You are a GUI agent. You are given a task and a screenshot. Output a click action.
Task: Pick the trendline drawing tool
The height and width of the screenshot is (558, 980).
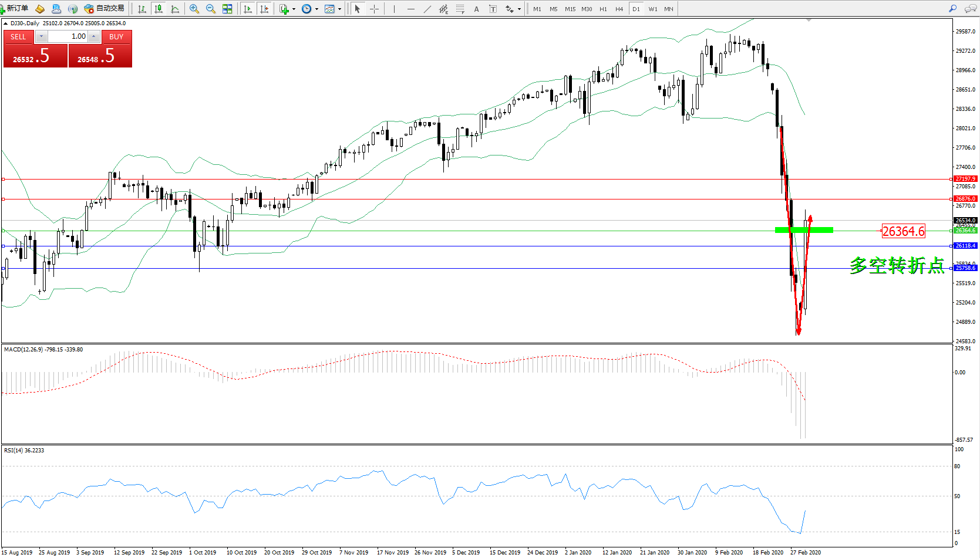[x=427, y=9]
